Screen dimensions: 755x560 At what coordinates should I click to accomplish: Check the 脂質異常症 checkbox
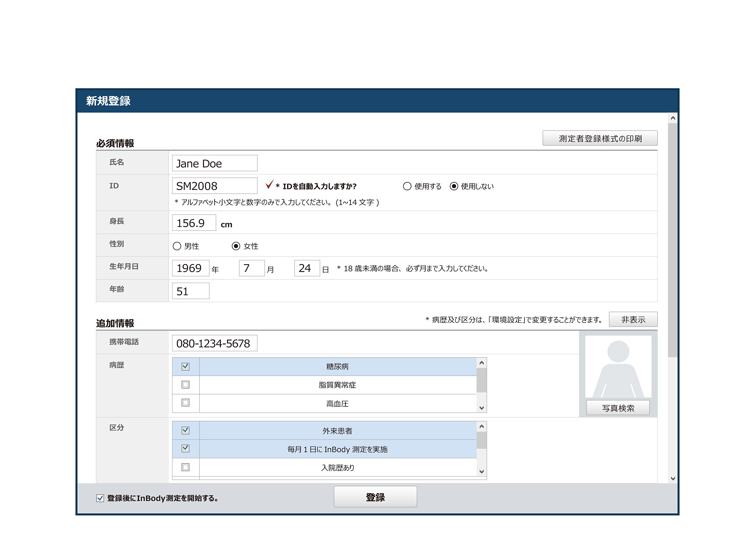pyautogui.click(x=185, y=385)
